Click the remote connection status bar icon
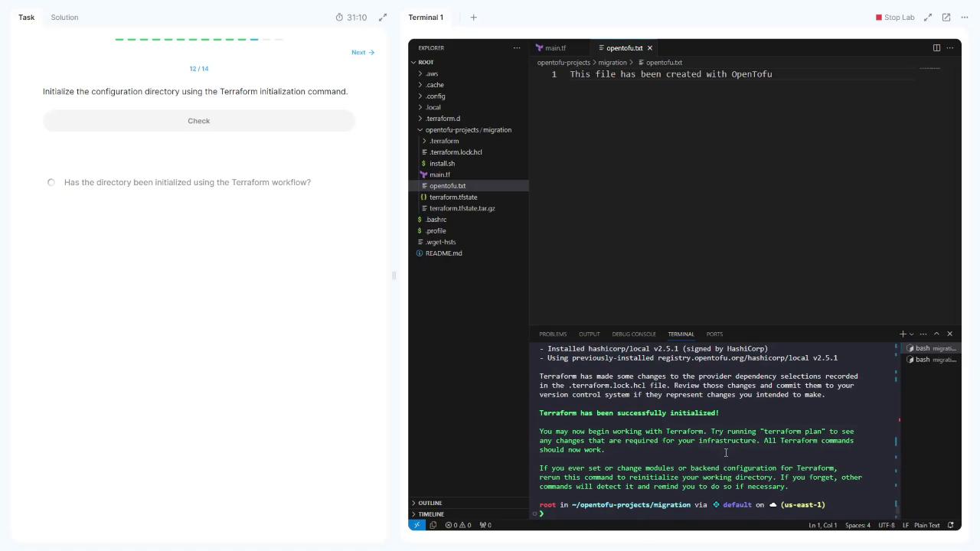 (x=417, y=525)
